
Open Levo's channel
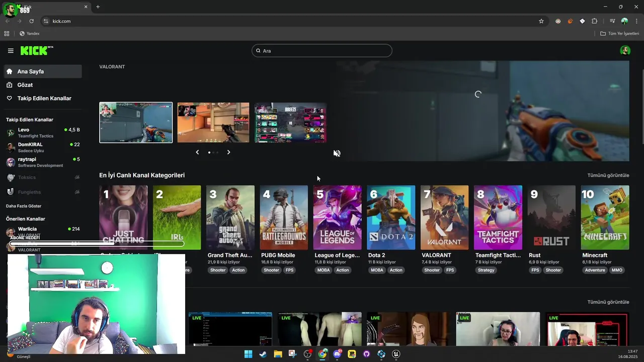[43, 133]
